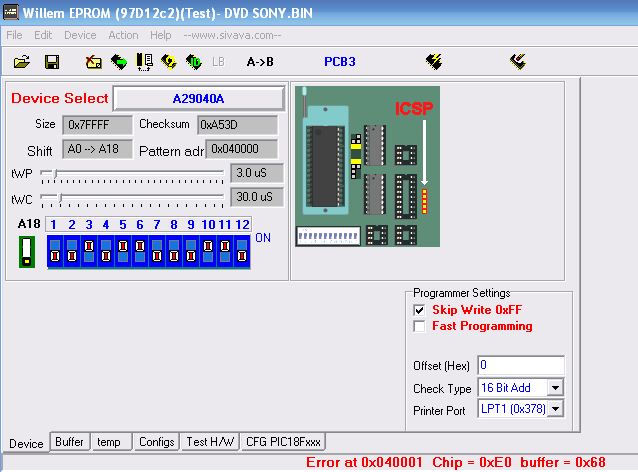
Task: Click the save floppy disk icon
Action: pos(52,62)
